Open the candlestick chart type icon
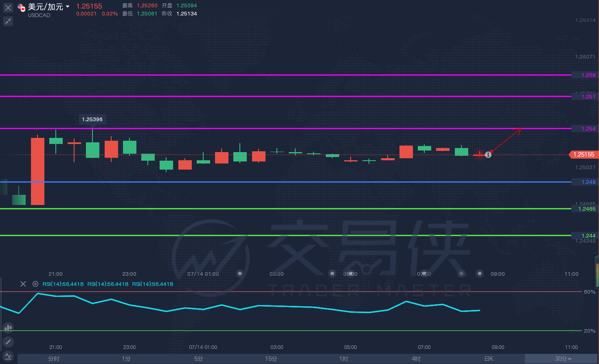Screen dimensions: 599x364 tap(8, 327)
